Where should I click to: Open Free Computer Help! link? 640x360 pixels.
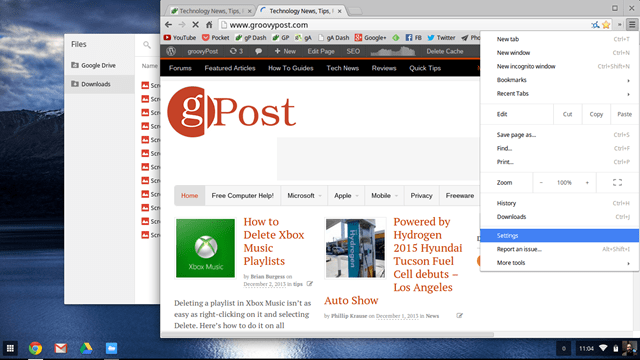[x=242, y=196]
